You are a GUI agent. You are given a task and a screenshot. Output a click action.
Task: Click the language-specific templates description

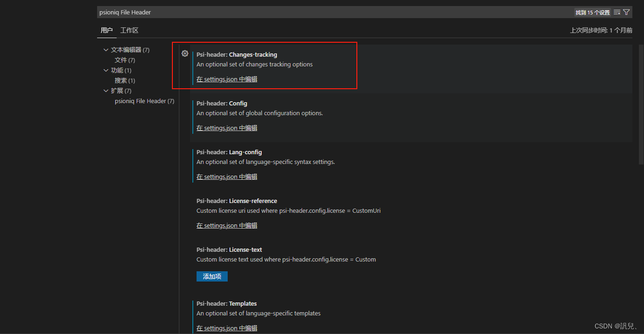258,314
